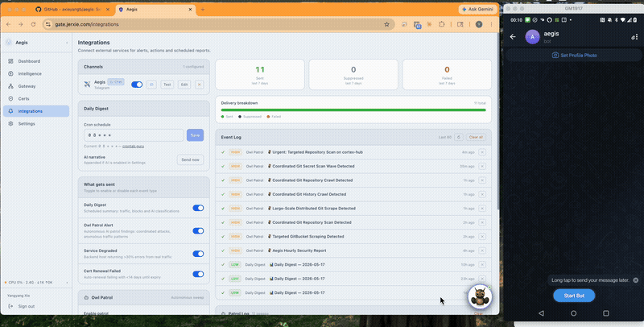Open the Aegis Hourly Security Report event
Image resolution: width=644 pixels, height=327 pixels.
353,250
